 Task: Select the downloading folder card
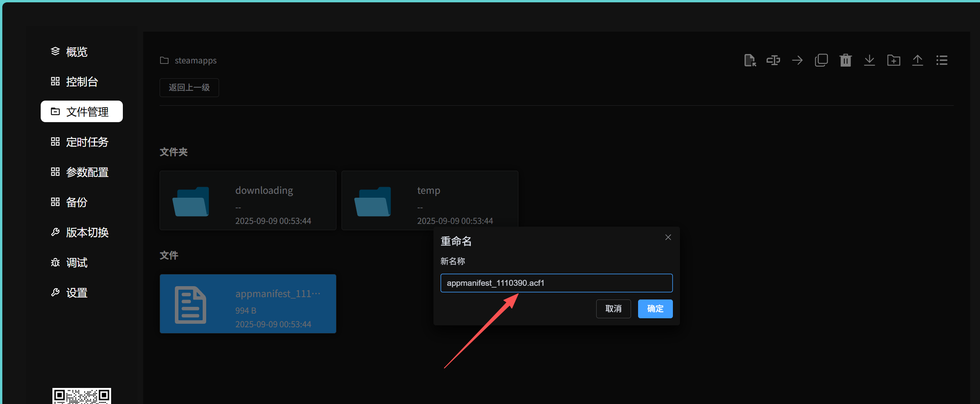tap(248, 200)
